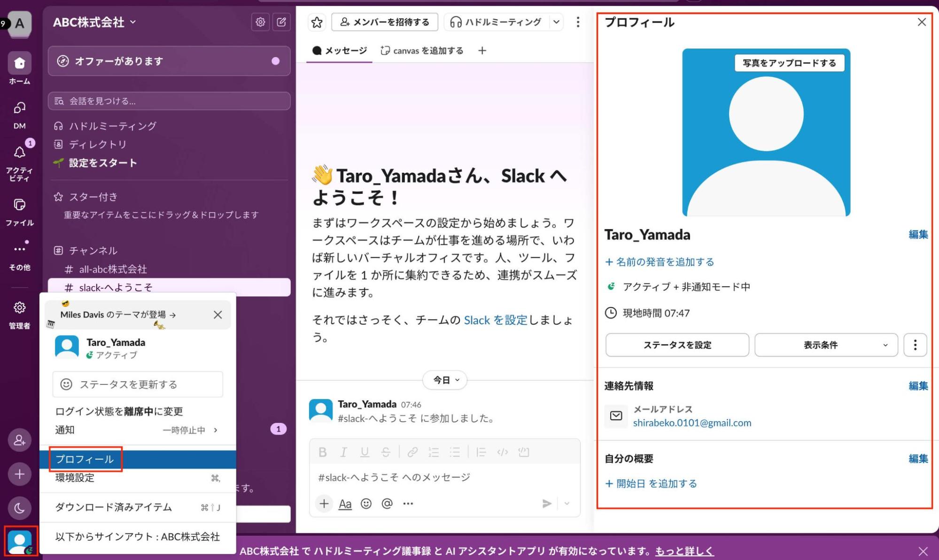Click the user avatar at bottom left
Screen dimensions: 939x560
pos(20,542)
